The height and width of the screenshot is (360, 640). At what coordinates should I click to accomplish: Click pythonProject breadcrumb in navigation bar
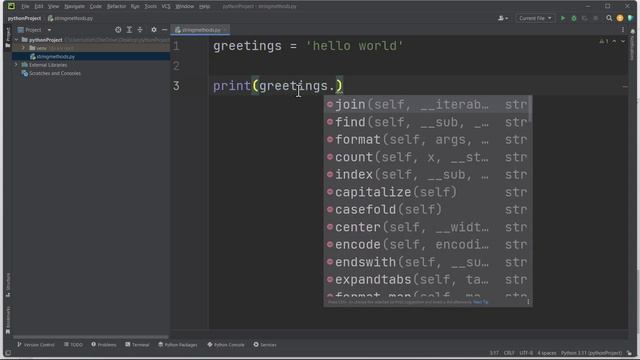[24, 18]
